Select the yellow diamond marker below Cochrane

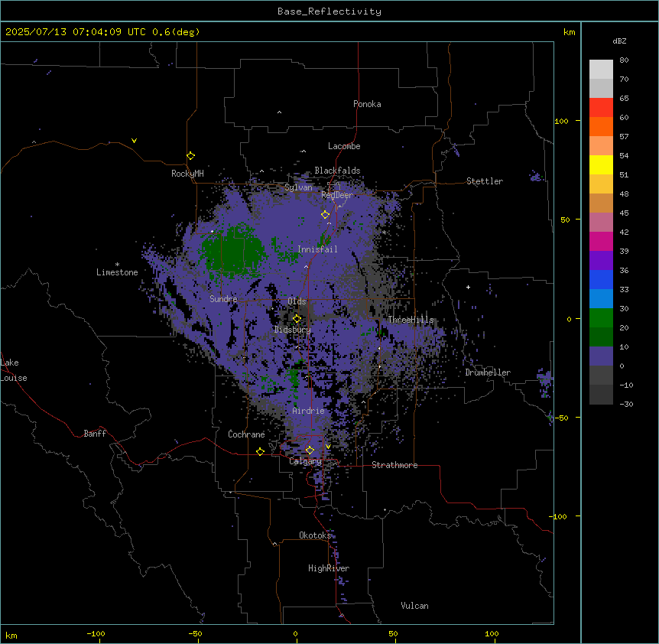(261, 452)
